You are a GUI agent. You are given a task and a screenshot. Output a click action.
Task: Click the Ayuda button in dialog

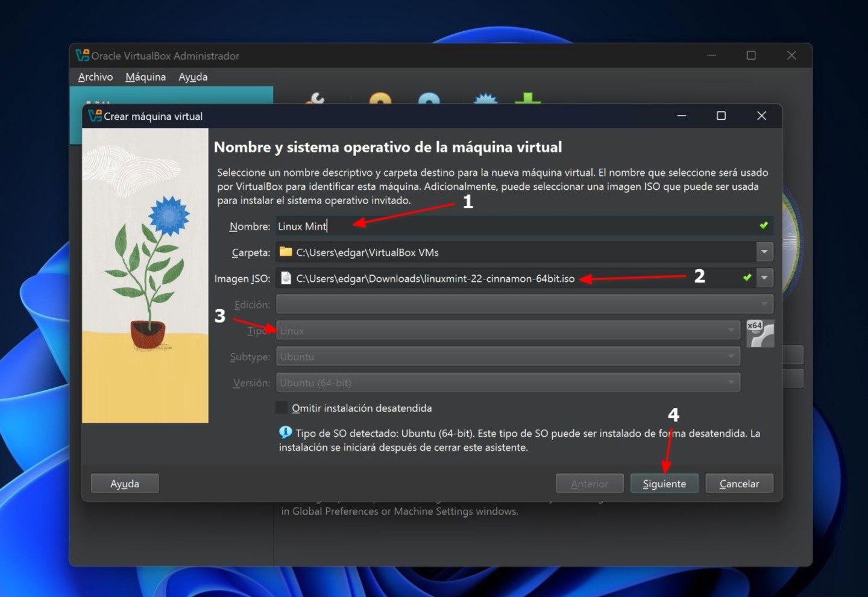(125, 483)
